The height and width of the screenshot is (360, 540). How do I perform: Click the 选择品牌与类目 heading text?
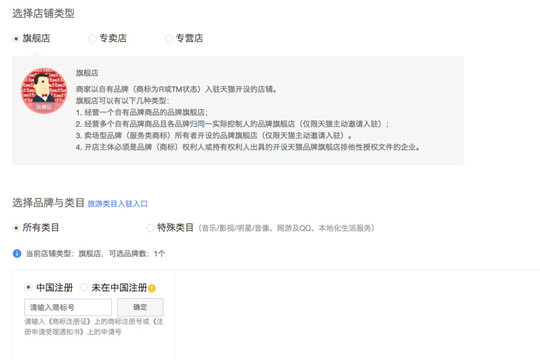(x=48, y=203)
